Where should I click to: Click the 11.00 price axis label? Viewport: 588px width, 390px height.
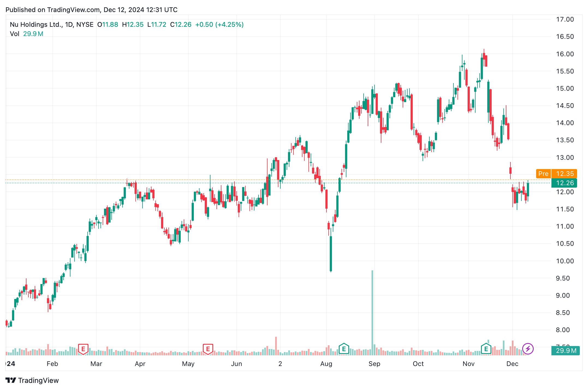(x=565, y=226)
